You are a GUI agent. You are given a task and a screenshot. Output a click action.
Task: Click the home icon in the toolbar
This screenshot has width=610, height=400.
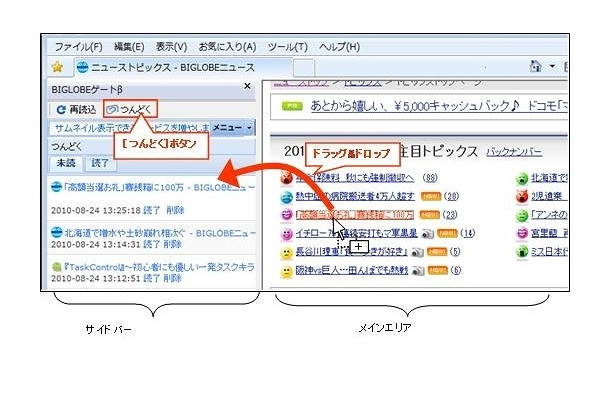click(535, 66)
